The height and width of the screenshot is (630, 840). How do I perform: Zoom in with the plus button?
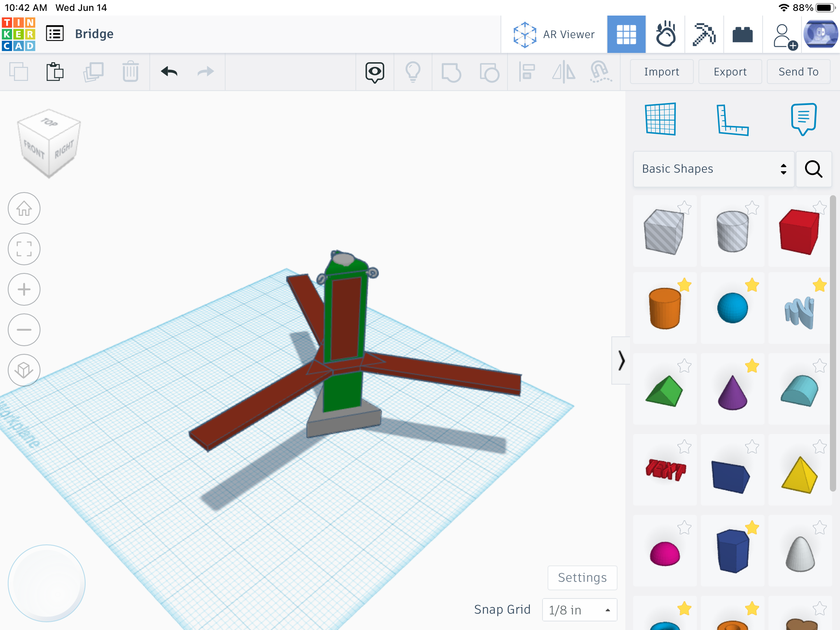tap(24, 290)
